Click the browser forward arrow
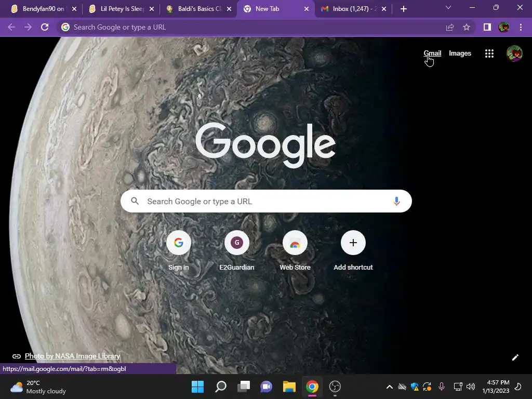The image size is (532, 399). [x=28, y=27]
